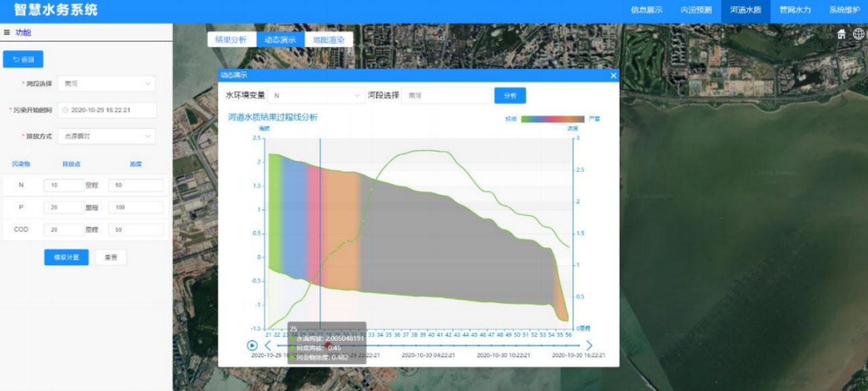Click the good-to-severe color legend bar
Image resolution: width=868 pixels, height=391 pixels.
[553, 119]
